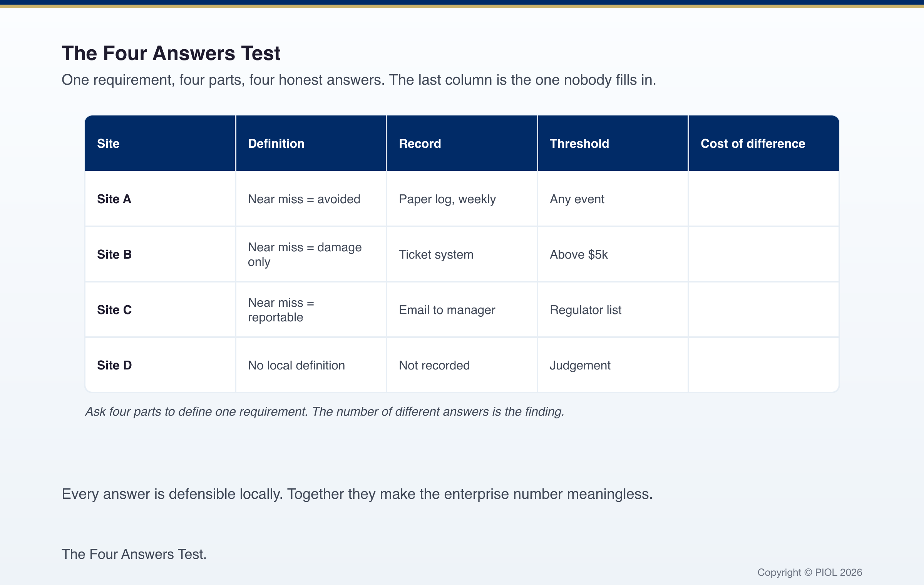Click the title The Four Answers Test

coord(171,53)
